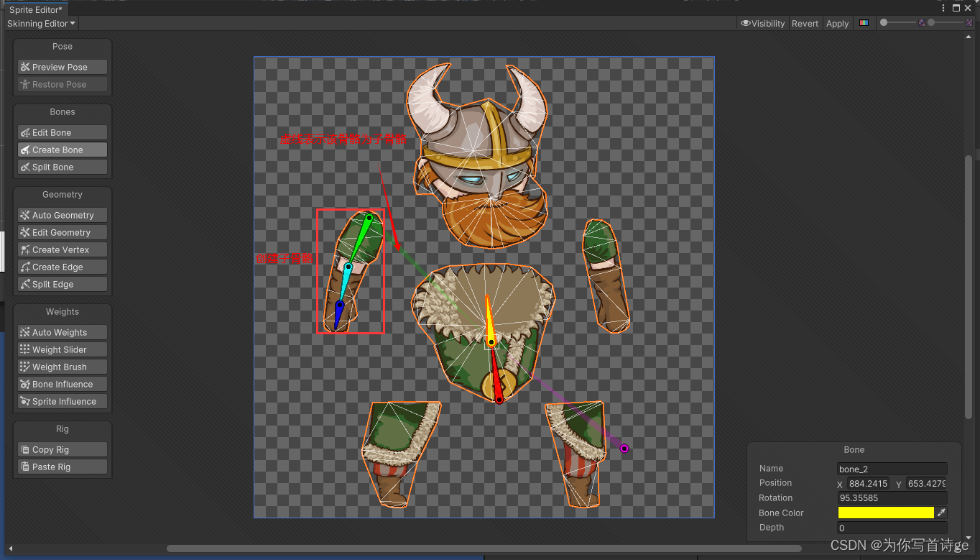
Task: Select the green arm bone
Action: pos(361,237)
